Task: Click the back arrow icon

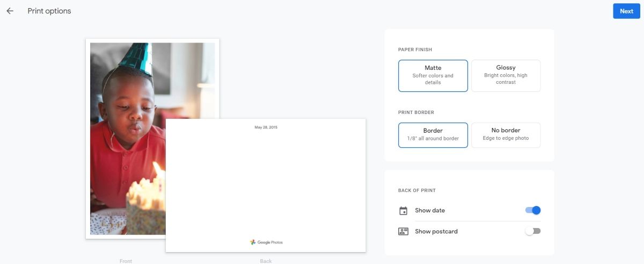Action: pos(10,11)
